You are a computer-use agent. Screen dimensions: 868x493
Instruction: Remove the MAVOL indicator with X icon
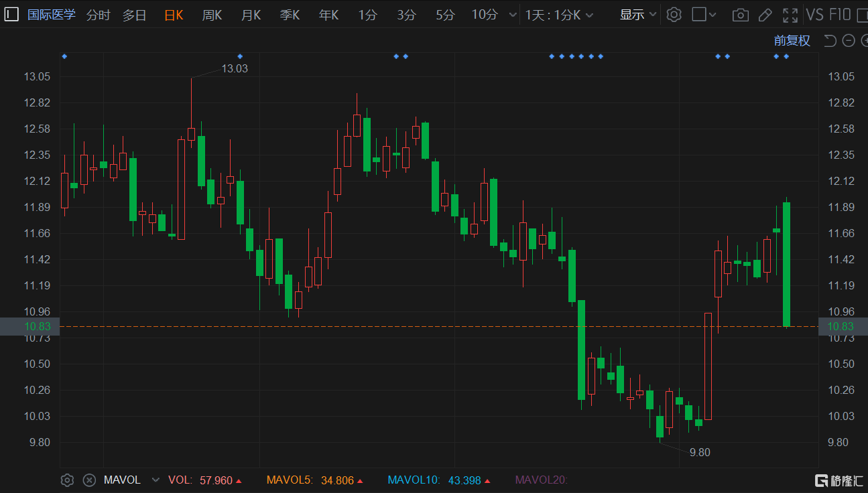coord(89,480)
